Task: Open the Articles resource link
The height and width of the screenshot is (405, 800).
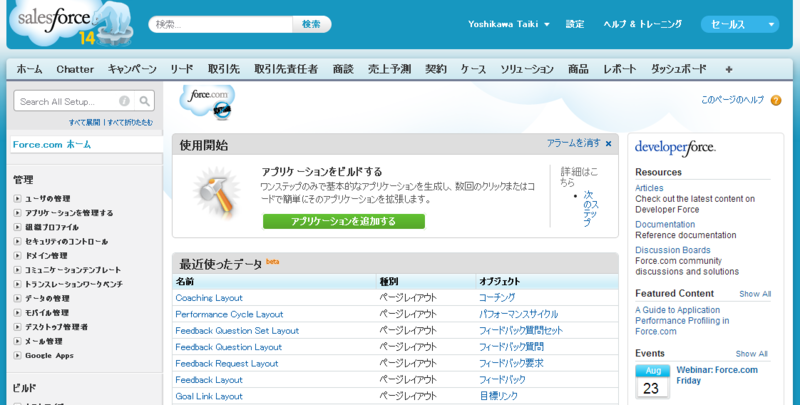Action: pos(649,188)
